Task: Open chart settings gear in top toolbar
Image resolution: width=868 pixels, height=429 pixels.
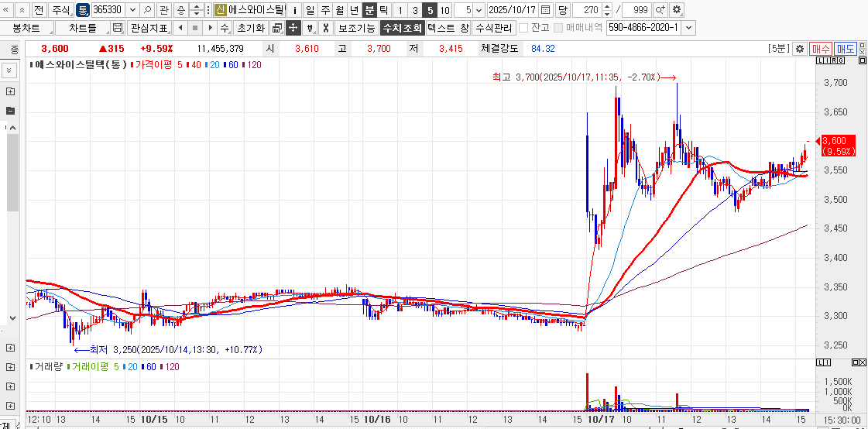Action: pos(677,10)
